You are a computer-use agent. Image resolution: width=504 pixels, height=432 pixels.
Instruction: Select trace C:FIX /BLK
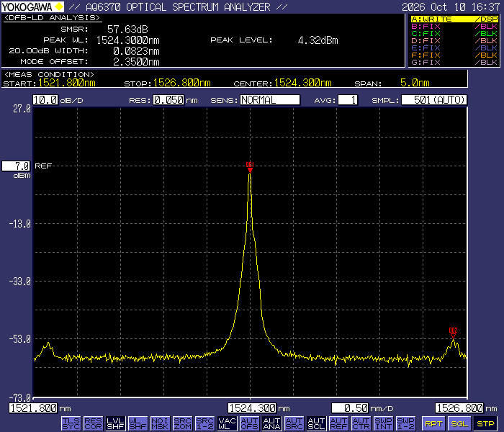pyautogui.click(x=454, y=33)
